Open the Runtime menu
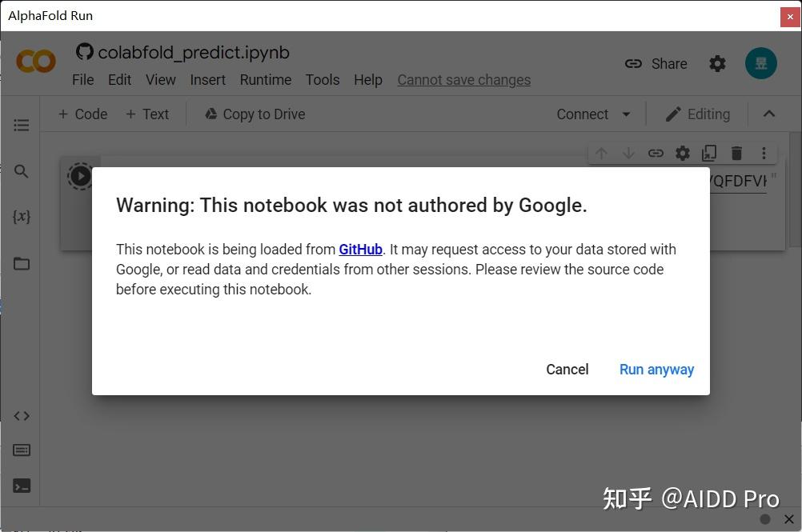802x532 pixels. click(265, 79)
